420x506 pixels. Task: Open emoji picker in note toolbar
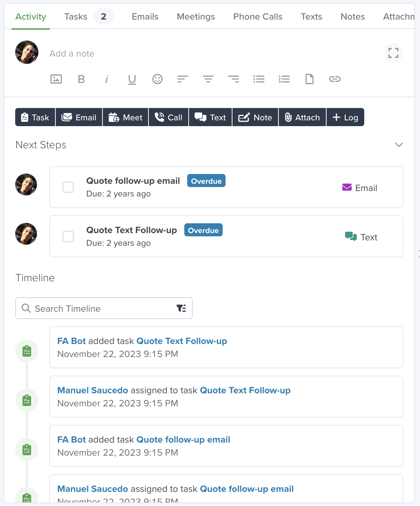(x=157, y=79)
